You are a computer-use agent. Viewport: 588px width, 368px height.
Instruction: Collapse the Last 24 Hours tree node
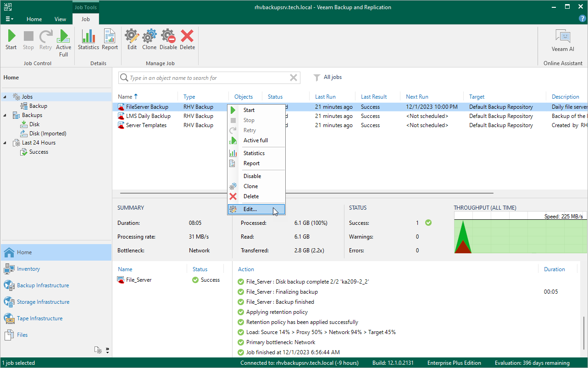5,143
